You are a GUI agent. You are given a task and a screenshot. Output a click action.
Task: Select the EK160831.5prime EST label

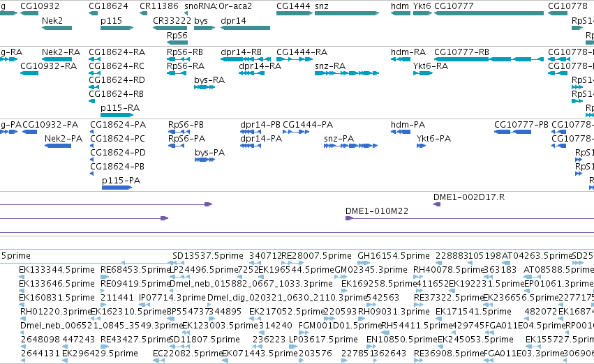pos(57,298)
